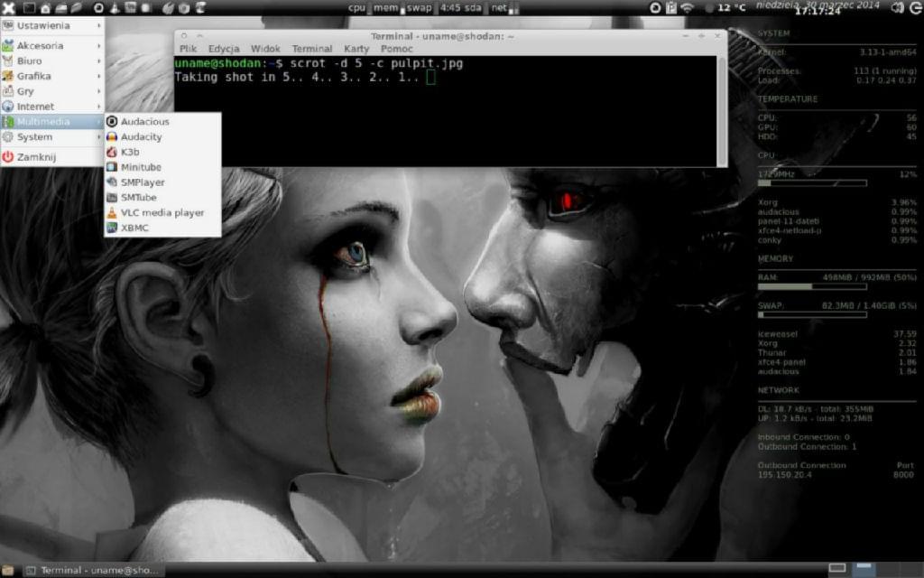924x578 pixels.
Task: Open the Wi-Fi network tray icon
Action: 687,7
